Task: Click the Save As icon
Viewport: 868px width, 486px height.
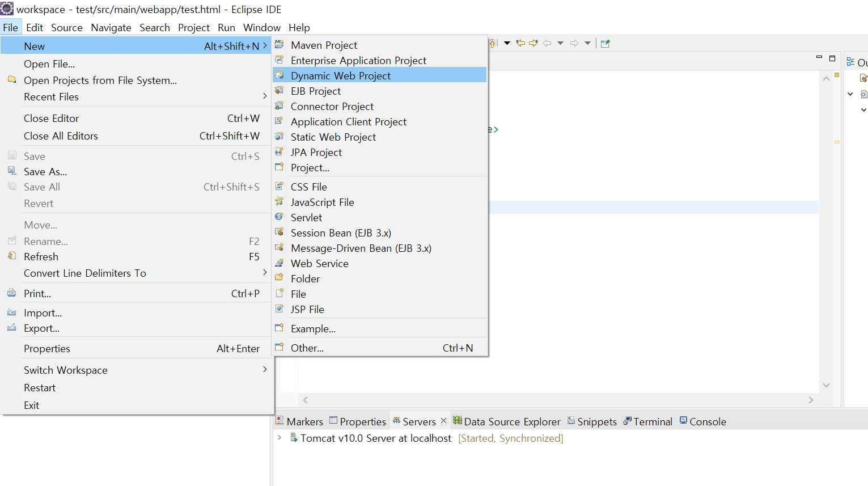Action: [x=12, y=171]
